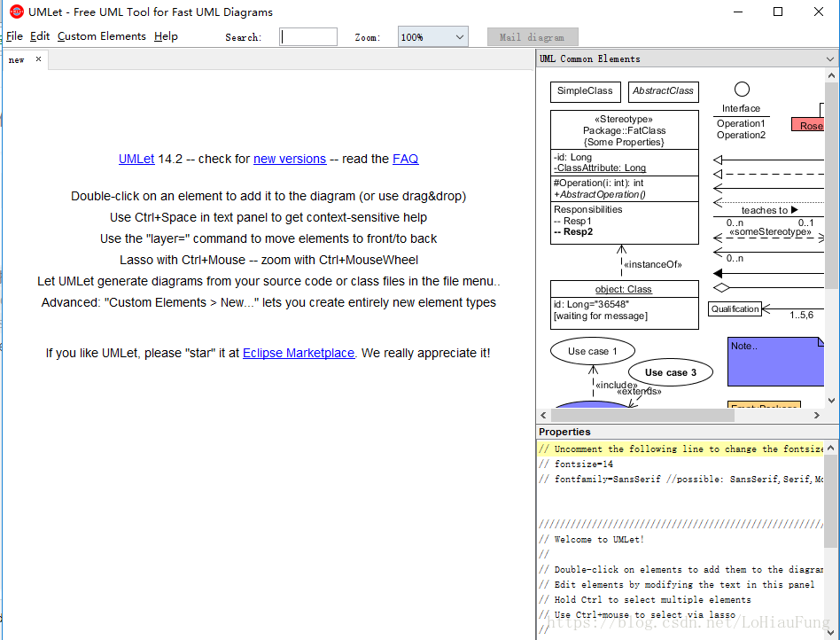Select the instanceOf dashed arrow
This screenshot has height=640, width=840.
pos(621,261)
